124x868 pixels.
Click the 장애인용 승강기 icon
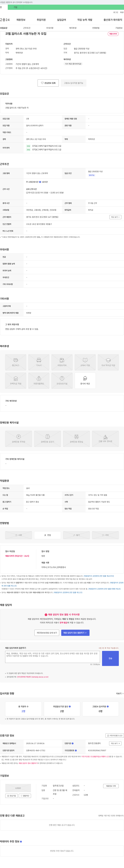[x=48, y=439]
